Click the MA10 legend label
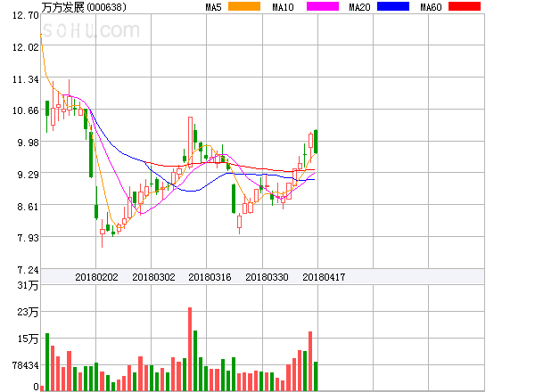The width and height of the screenshot is (535, 392). [283, 7]
